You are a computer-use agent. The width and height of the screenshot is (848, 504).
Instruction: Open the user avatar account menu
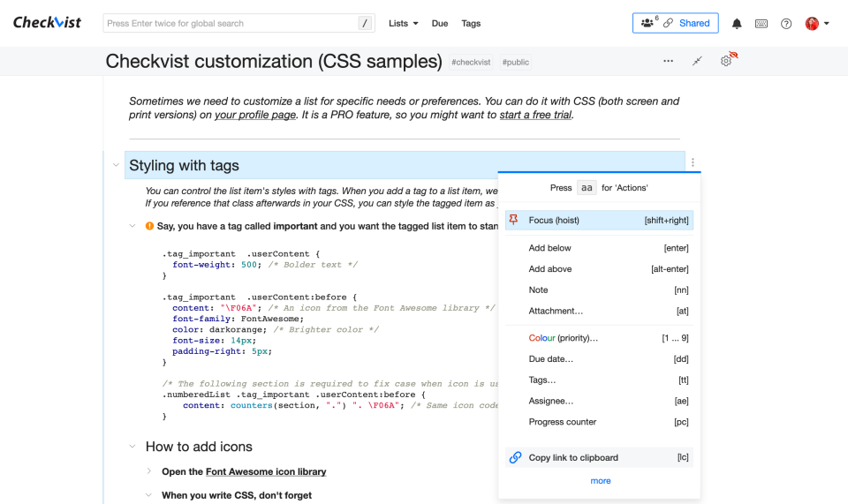coord(816,24)
